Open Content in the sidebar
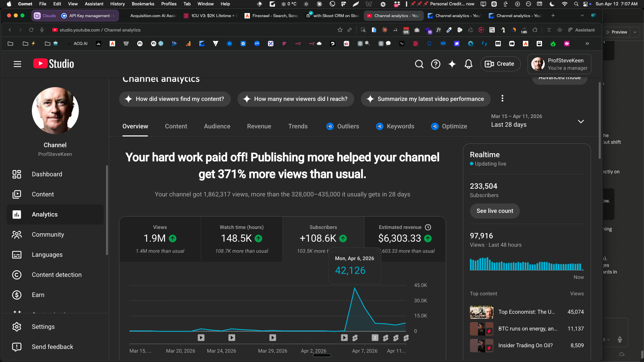The width and height of the screenshot is (644, 362). coord(55,194)
